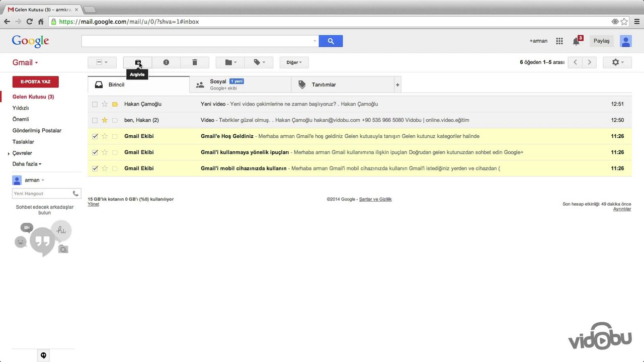Open search options arrow in search box

coord(315,41)
